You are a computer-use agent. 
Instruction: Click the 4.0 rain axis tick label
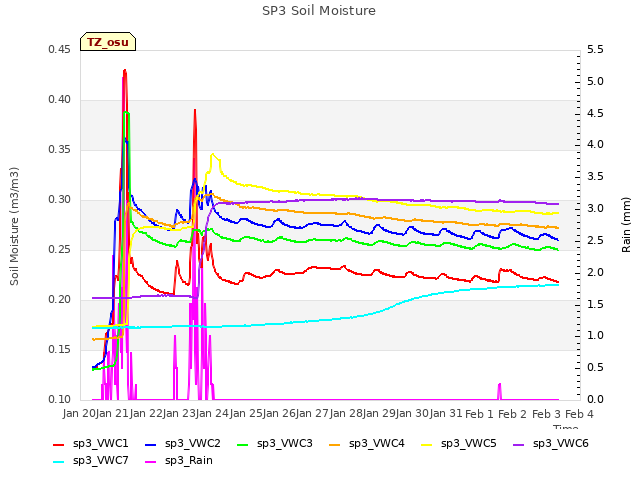(x=595, y=145)
